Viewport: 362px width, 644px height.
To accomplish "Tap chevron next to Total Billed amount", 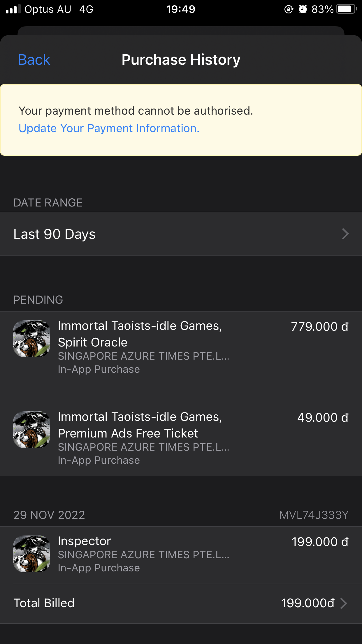I will 344,603.
